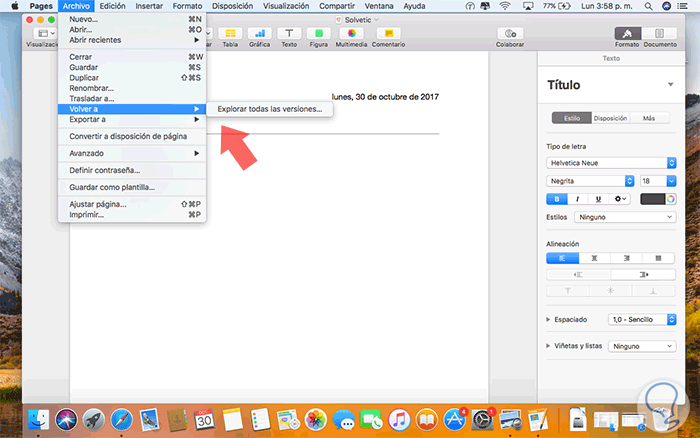Open the Visualización toolbar menu
Image resolution: width=700 pixels, height=438 pixels.
[x=46, y=33]
